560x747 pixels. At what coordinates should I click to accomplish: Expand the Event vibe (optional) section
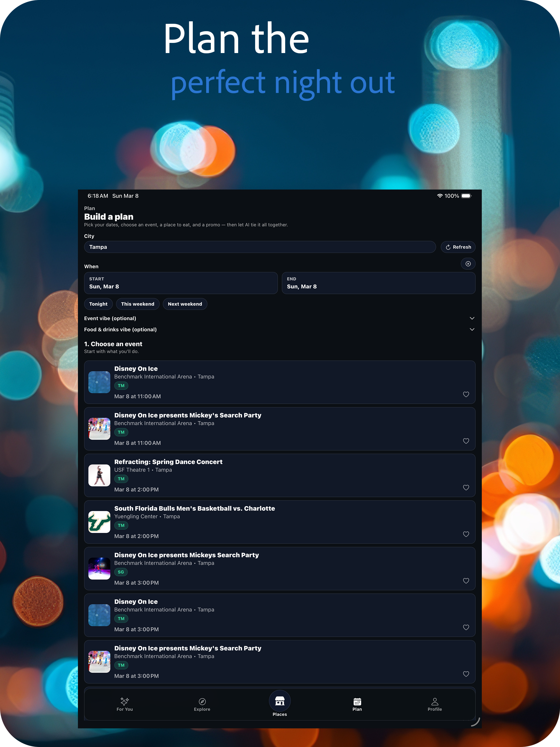pos(280,318)
